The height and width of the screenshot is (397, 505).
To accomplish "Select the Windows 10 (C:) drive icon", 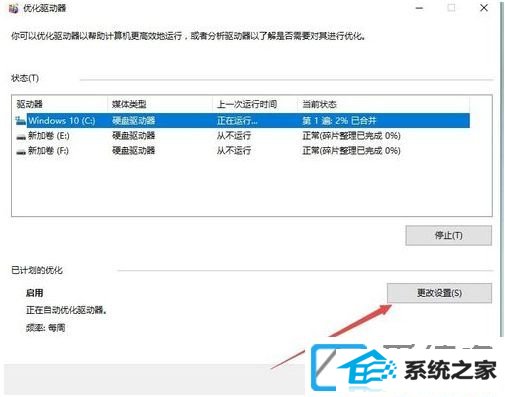I will pos(20,121).
